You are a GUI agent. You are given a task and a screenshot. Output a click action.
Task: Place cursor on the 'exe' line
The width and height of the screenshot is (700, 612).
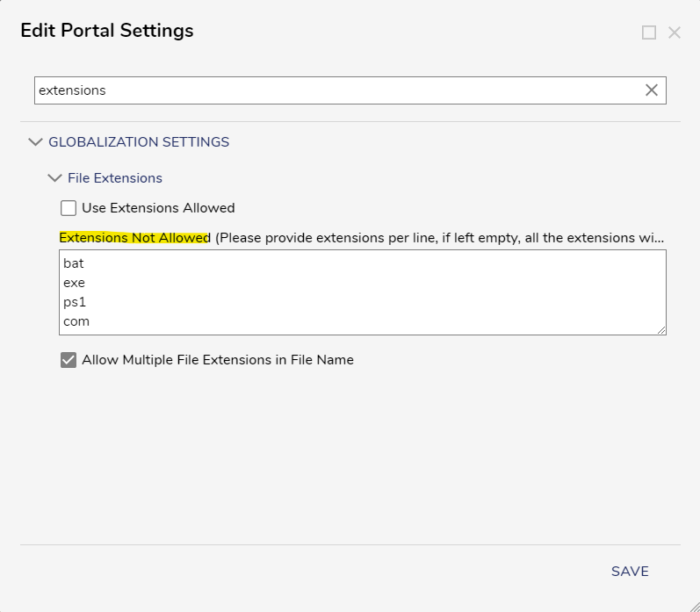click(74, 283)
